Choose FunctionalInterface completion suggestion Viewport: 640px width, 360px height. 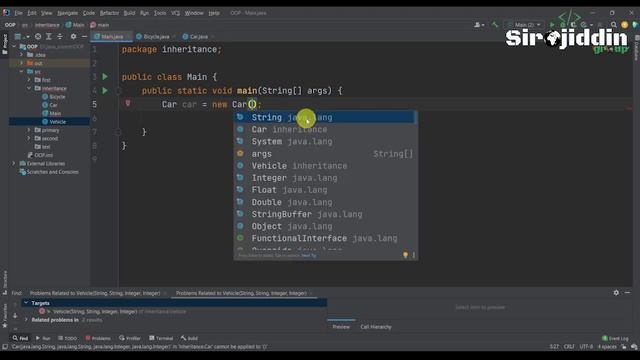click(x=325, y=238)
